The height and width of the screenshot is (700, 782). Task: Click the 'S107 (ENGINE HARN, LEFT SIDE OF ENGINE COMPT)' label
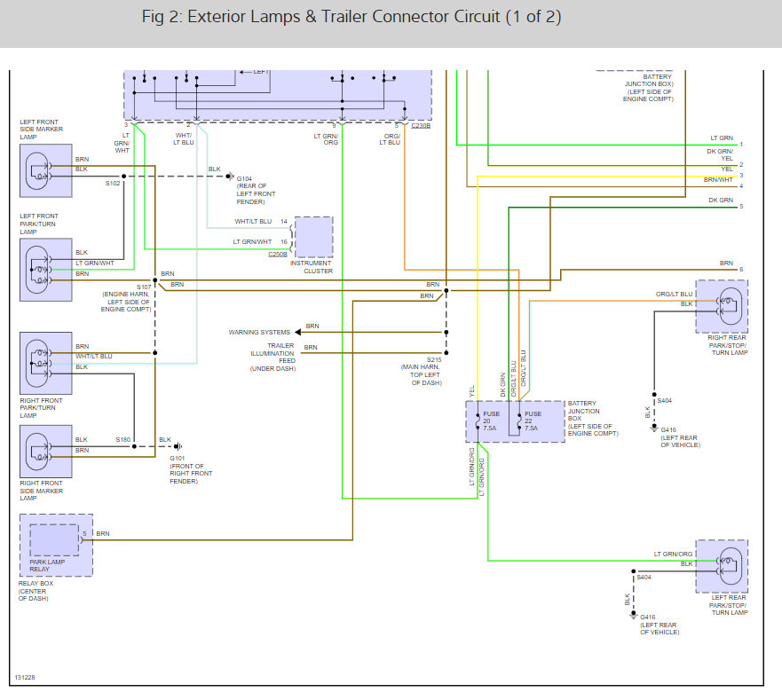tap(126, 298)
